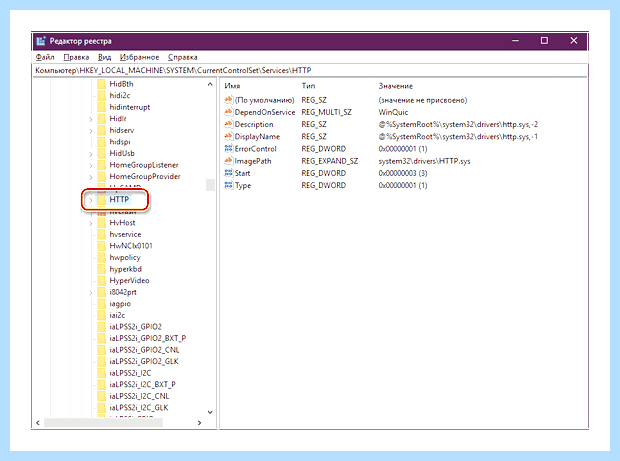Click the REG_EXPAND_SZ type cell

click(x=329, y=161)
